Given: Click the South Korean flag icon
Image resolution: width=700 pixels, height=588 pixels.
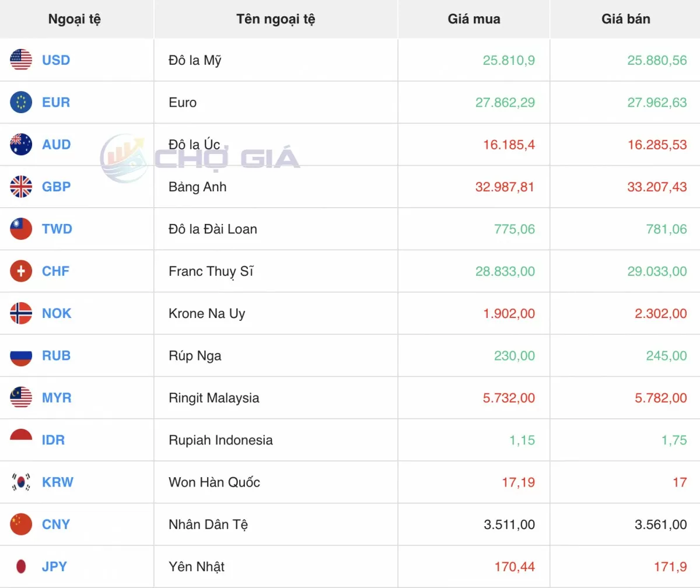Looking at the screenshot, I should (21, 482).
